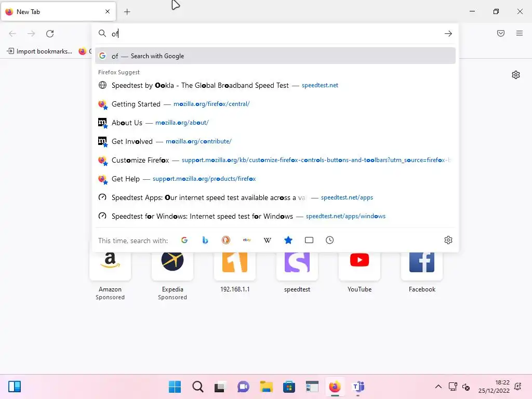Open search settings gear in dropdown

click(448, 240)
